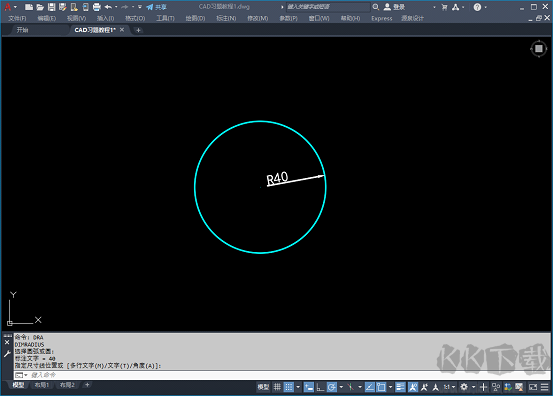Click the Undo arrow icon
Viewport: 553px width, 396px height.
(x=108, y=7)
